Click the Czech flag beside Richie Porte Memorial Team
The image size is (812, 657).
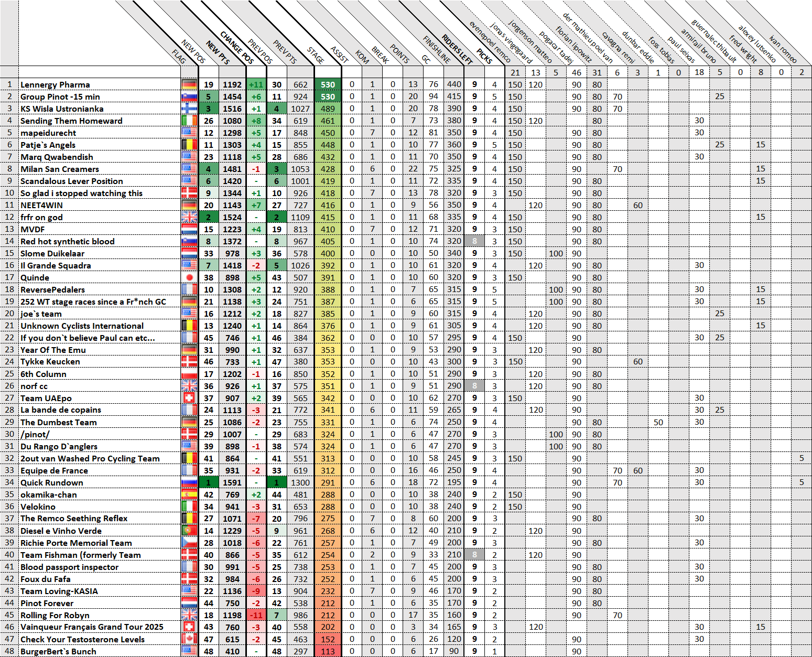[x=189, y=543]
